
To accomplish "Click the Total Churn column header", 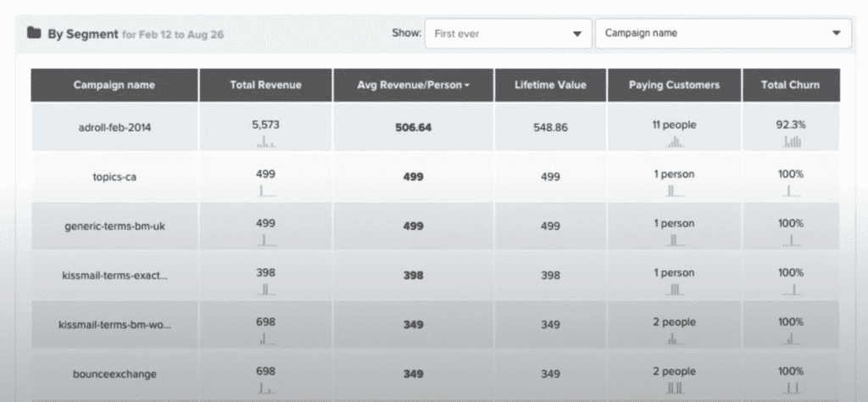I will (791, 86).
